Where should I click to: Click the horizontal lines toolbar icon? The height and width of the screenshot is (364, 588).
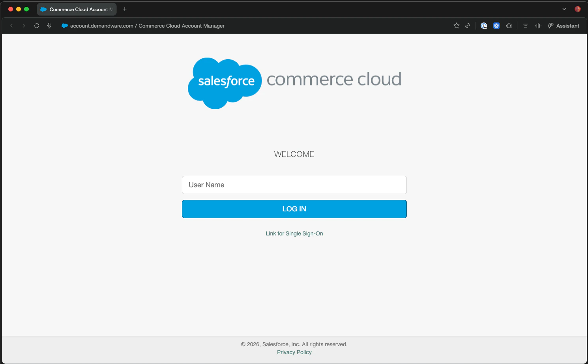526,26
